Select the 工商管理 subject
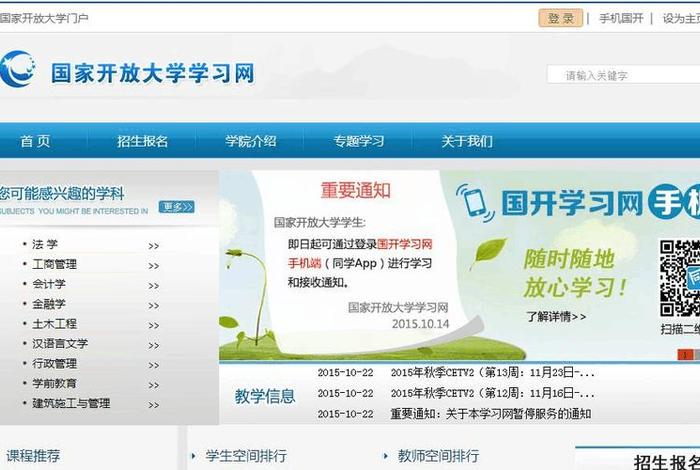 pyautogui.click(x=54, y=264)
